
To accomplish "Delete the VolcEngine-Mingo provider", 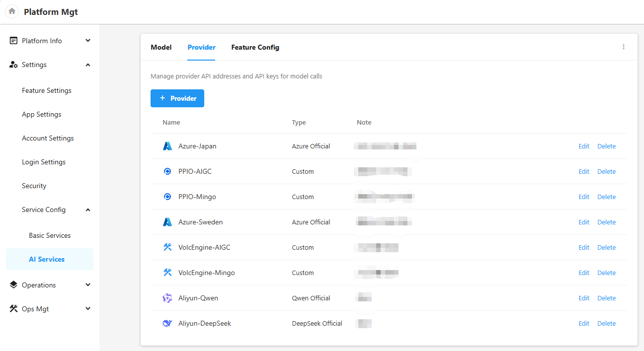I will pos(606,273).
